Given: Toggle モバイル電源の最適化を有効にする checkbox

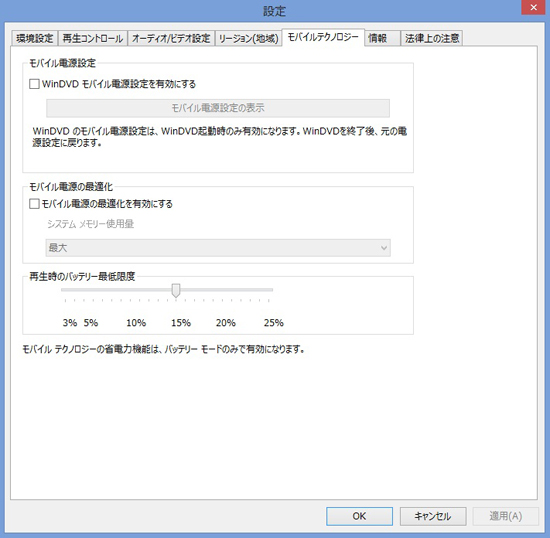Looking at the screenshot, I should point(34,204).
